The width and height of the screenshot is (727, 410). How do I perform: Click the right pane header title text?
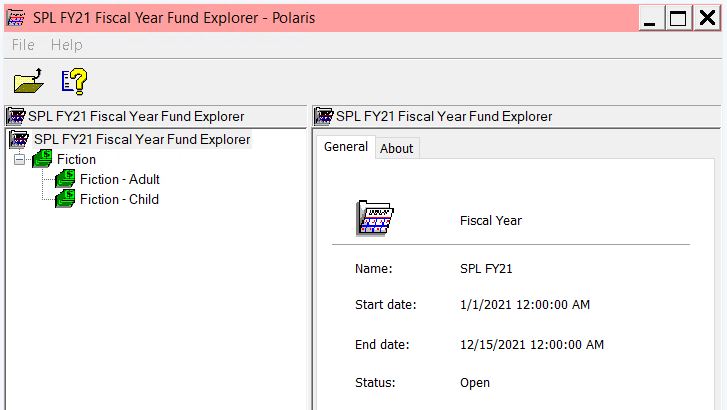[444, 116]
